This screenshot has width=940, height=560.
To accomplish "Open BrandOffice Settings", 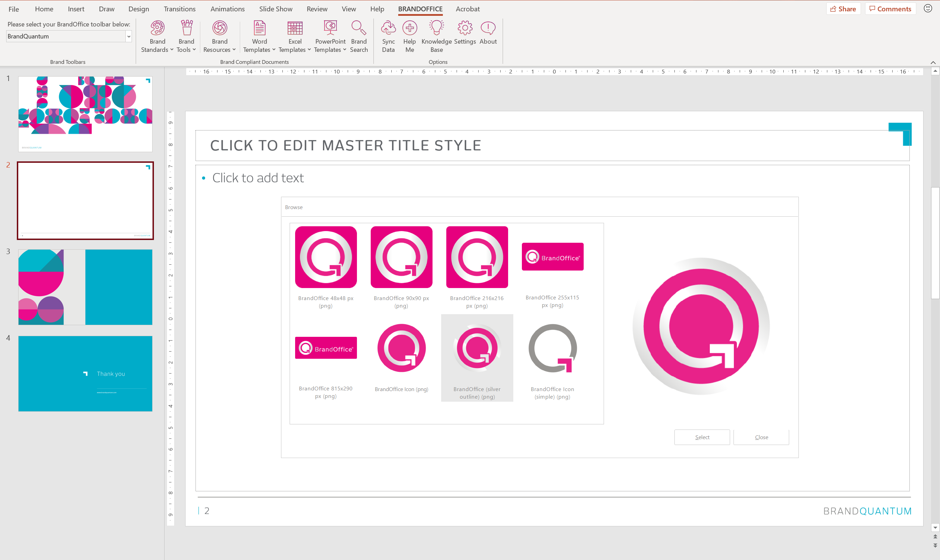I will [465, 33].
